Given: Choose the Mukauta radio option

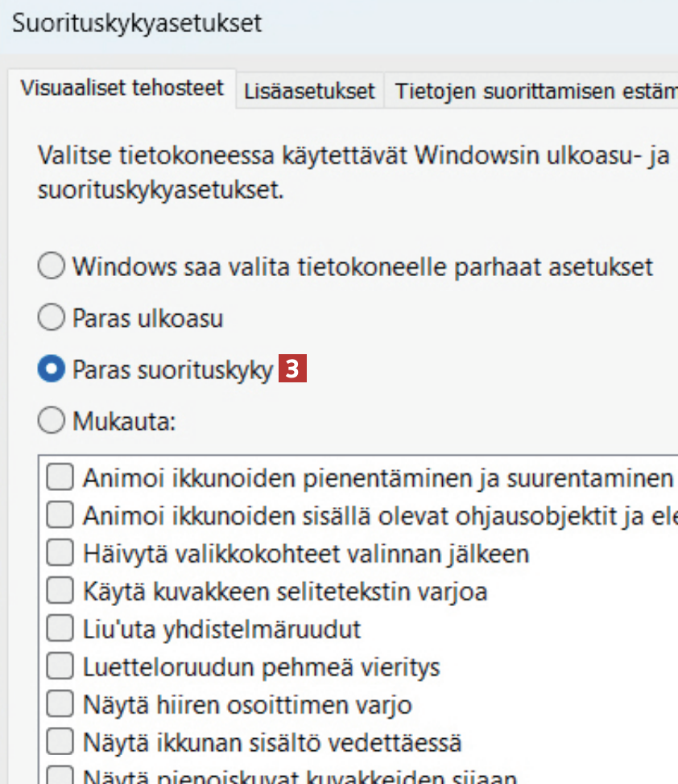Looking at the screenshot, I should click(x=51, y=421).
